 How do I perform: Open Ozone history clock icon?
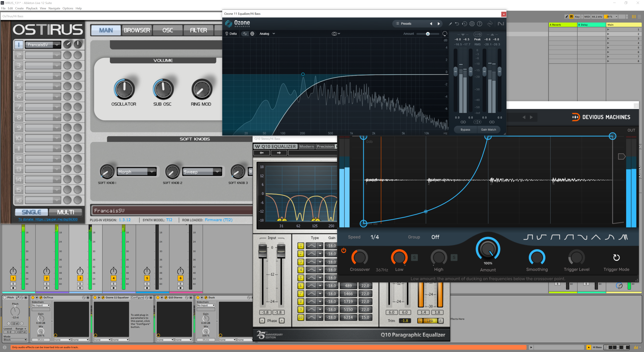[x=464, y=24]
